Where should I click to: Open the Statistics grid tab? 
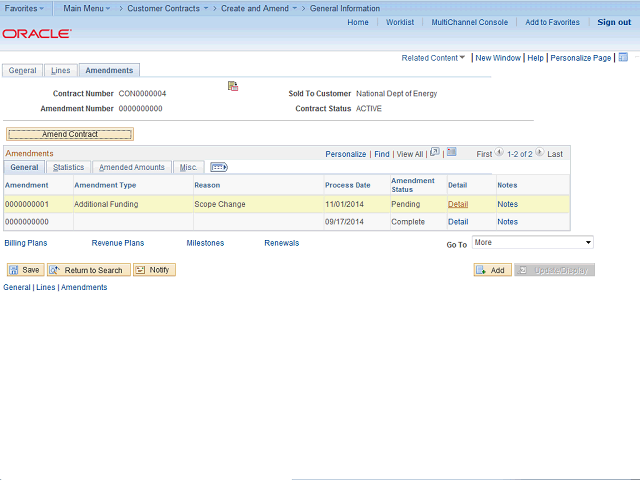coord(68,167)
